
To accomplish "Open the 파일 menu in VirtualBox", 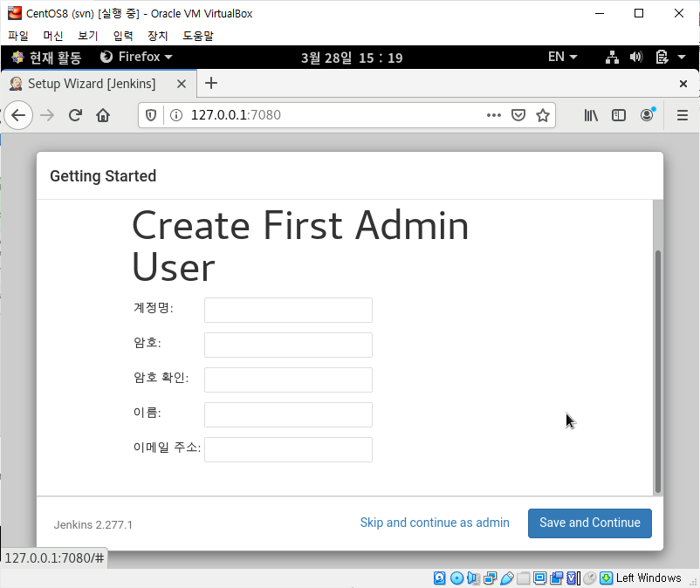I will point(18,36).
